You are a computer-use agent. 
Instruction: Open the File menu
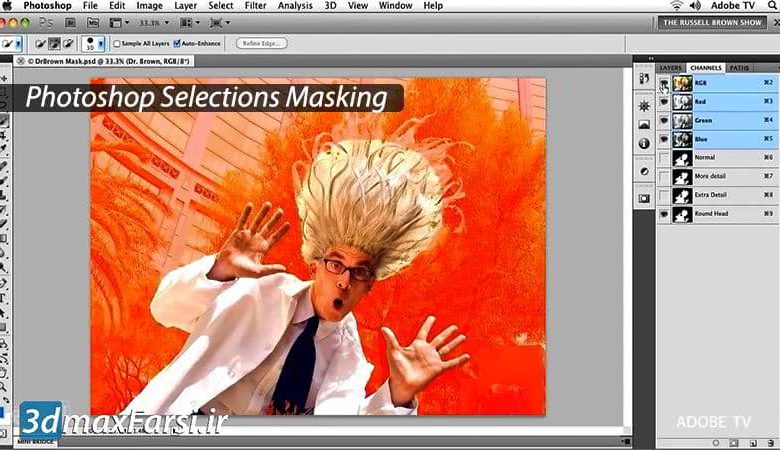click(90, 5)
